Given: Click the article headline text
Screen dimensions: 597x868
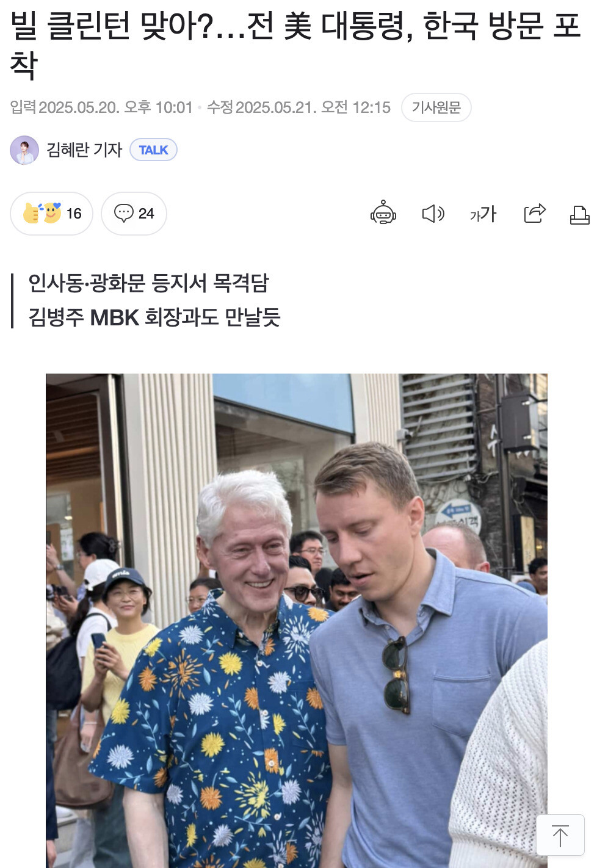Looking at the screenshot, I should pos(295,45).
